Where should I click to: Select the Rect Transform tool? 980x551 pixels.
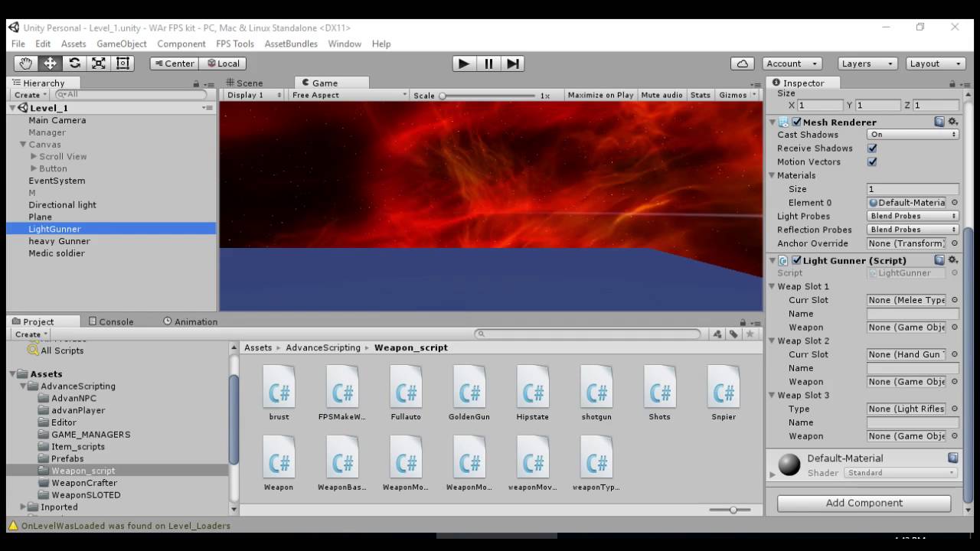[122, 64]
